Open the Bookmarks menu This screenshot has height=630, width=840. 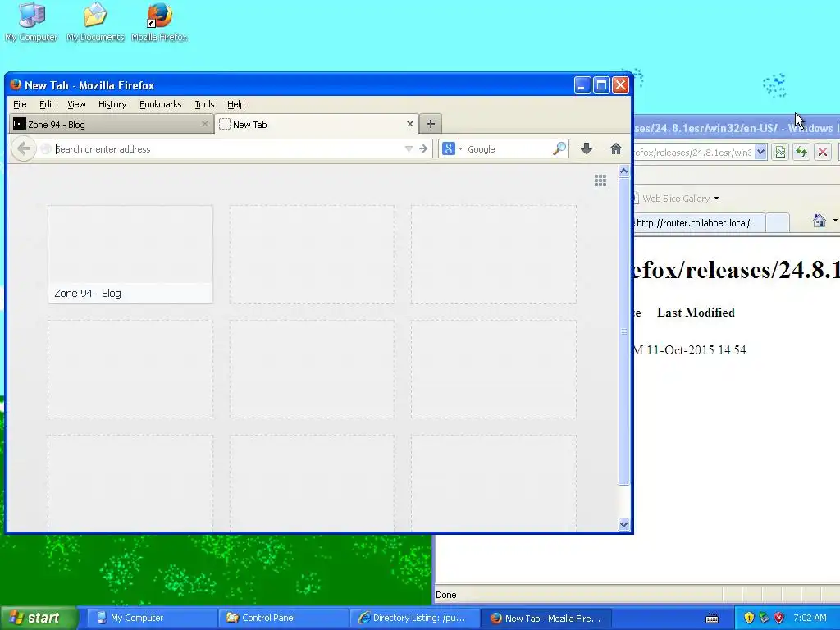[160, 104]
